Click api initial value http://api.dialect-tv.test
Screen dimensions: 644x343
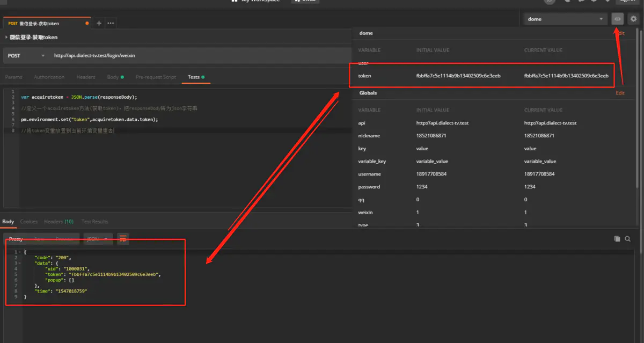(x=442, y=123)
